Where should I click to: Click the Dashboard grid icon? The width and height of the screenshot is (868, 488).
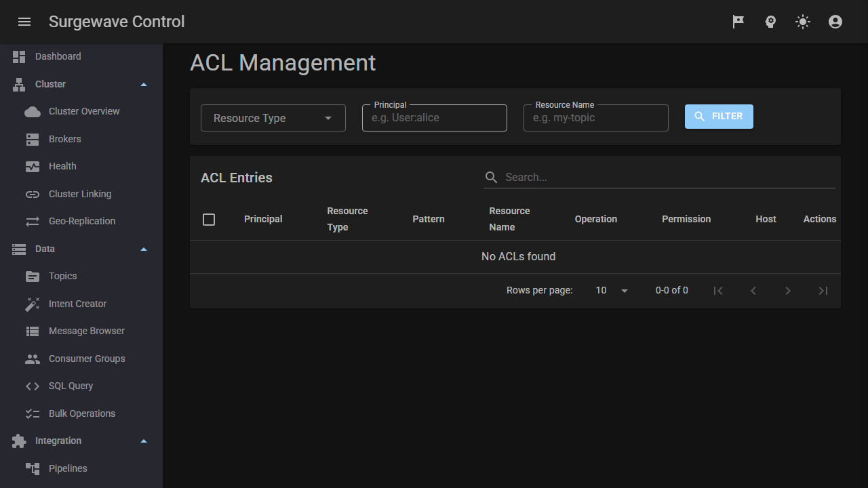(19, 57)
